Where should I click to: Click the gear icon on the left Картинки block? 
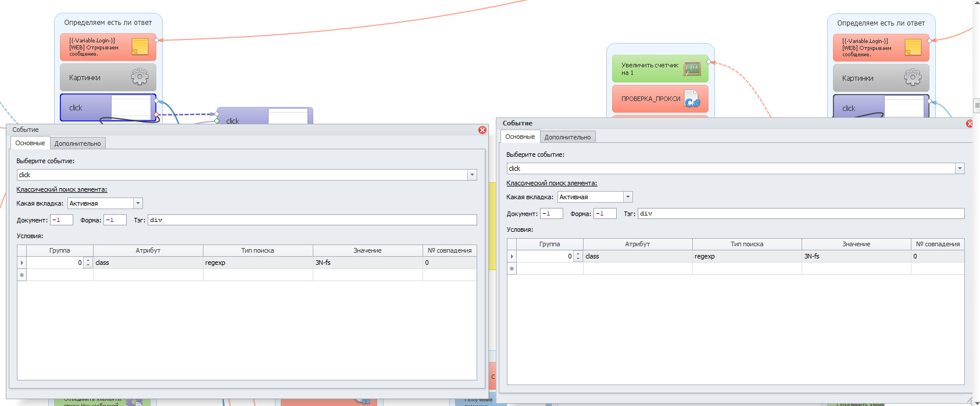click(x=140, y=77)
